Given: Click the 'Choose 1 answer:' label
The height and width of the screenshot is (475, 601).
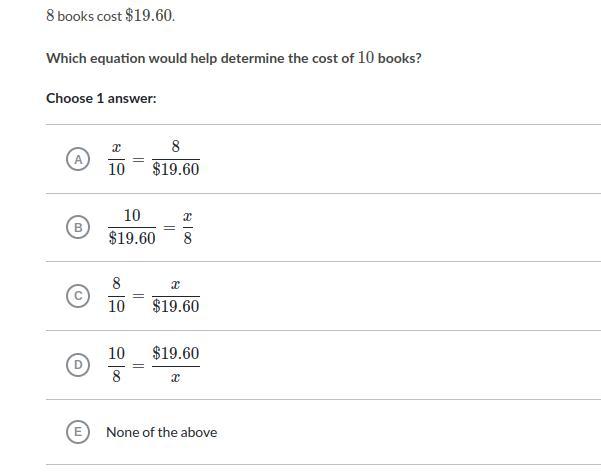Looking at the screenshot, I should tap(101, 98).
